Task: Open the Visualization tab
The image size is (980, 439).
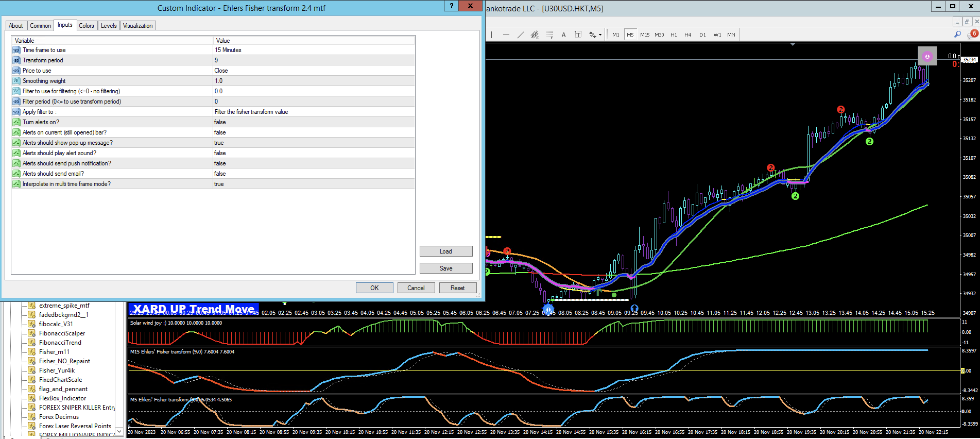Action: coord(137,26)
